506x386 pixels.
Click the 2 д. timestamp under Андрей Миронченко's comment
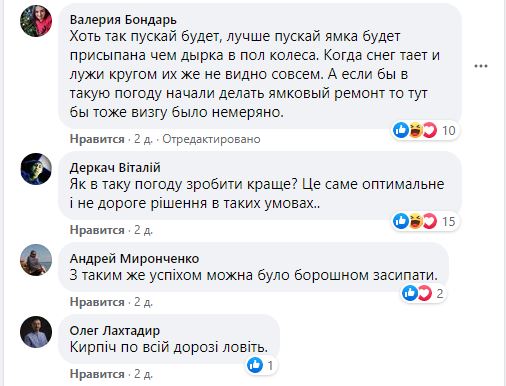click(x=143, y=302)
